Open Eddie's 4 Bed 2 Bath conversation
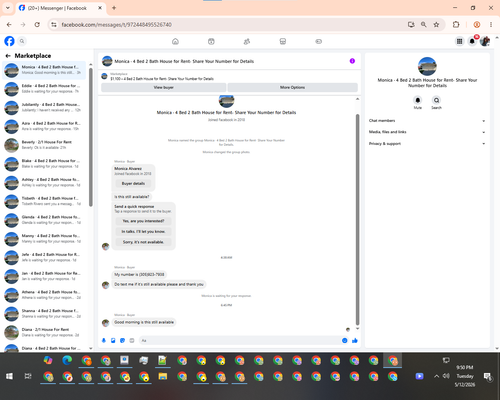This screenshot has height=400, width=500. coord(44,89)
